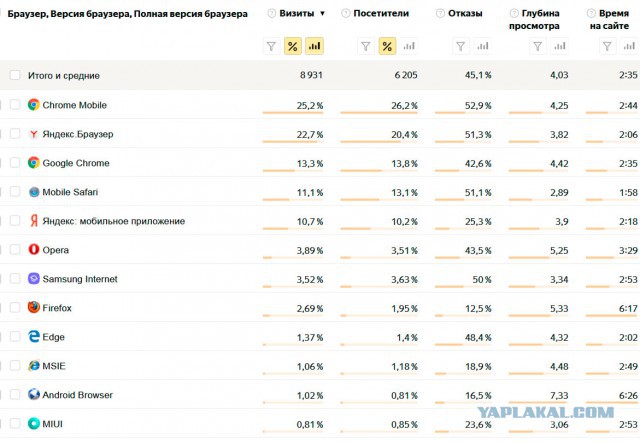Click the filter icon under Посетители

[x=365, y=46]
